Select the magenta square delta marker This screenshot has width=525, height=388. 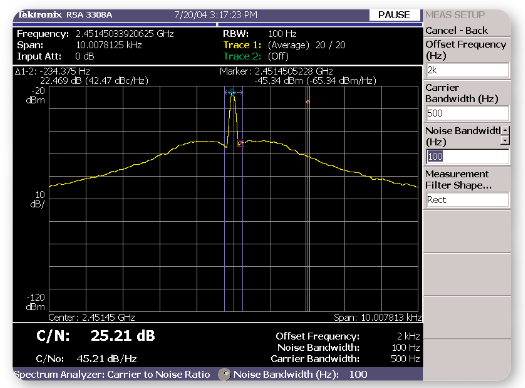coord(240,143)
